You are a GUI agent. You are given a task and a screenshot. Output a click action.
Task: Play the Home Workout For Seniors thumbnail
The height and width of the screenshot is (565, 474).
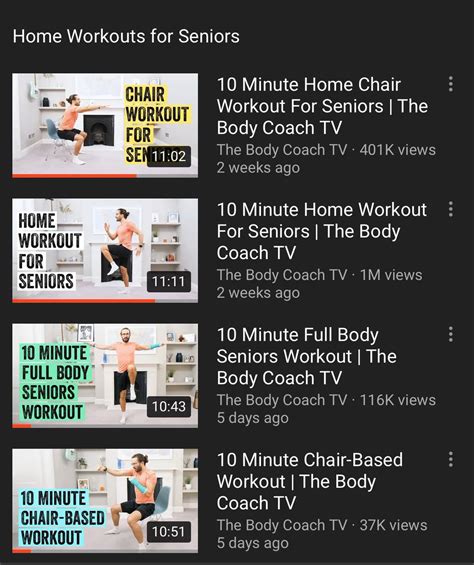[105, 250]
